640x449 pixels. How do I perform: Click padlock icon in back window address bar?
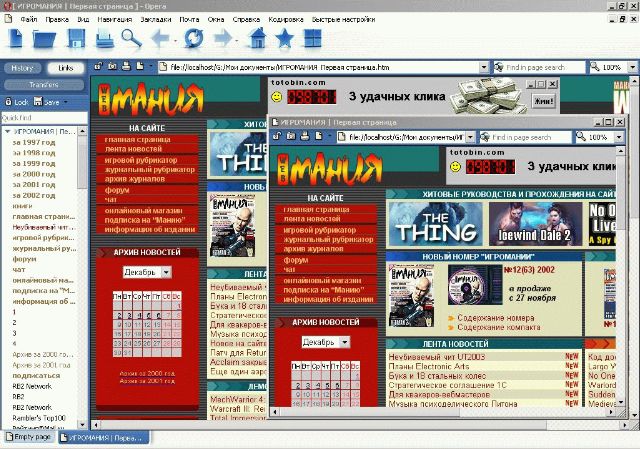point(98,66)
